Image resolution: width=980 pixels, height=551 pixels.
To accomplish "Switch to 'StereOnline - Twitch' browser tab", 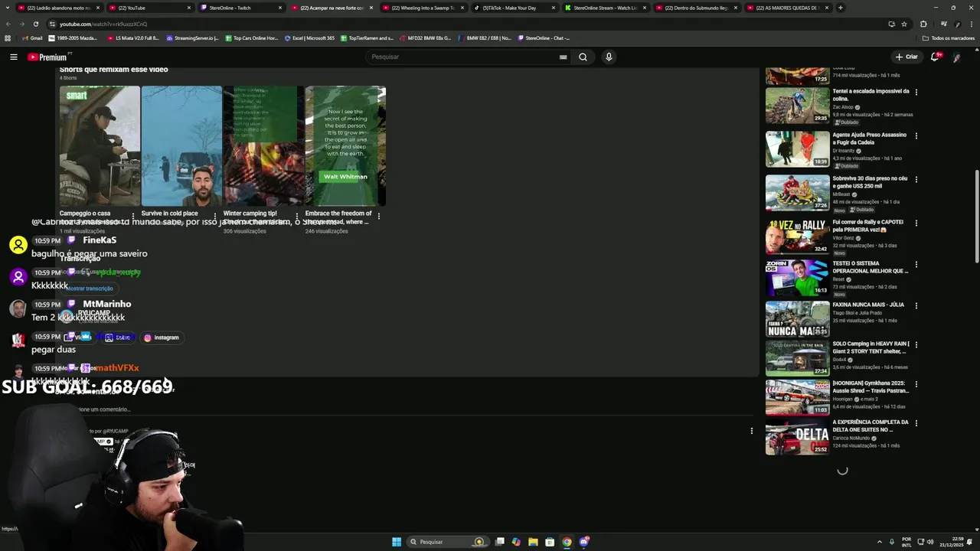I will 240,8.
